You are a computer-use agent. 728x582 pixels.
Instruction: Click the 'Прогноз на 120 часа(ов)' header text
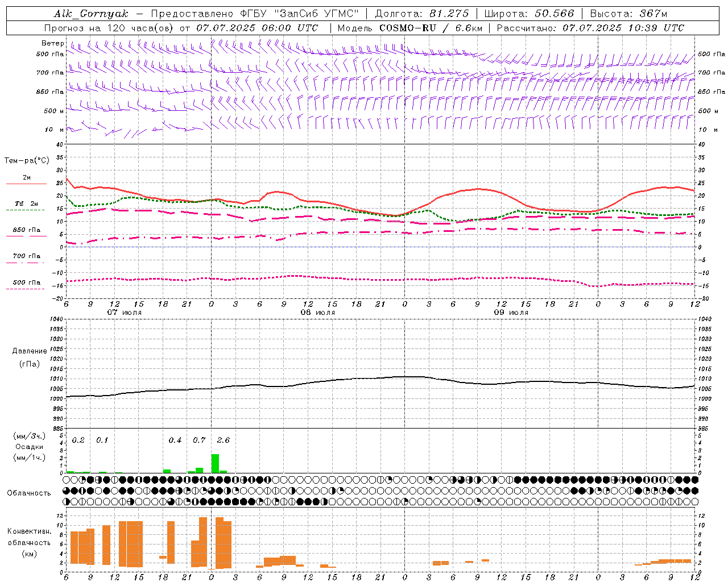pos(109,28)
